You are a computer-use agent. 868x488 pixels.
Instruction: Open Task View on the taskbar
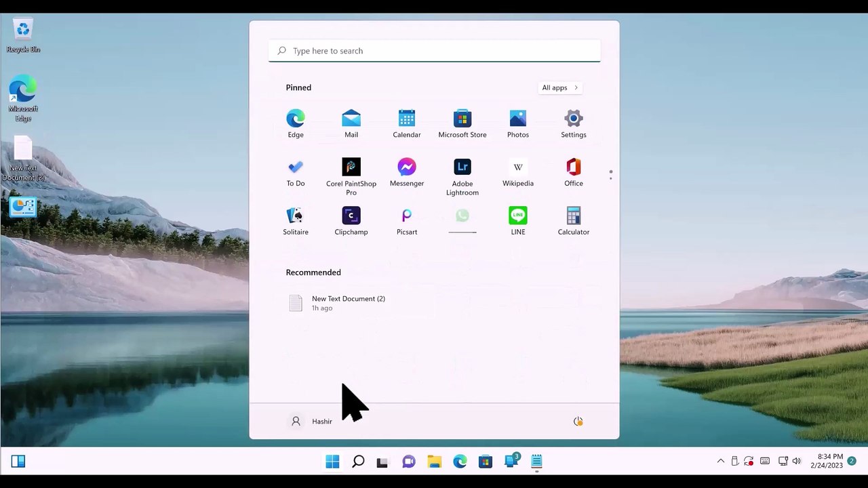[x=382, y=462]
